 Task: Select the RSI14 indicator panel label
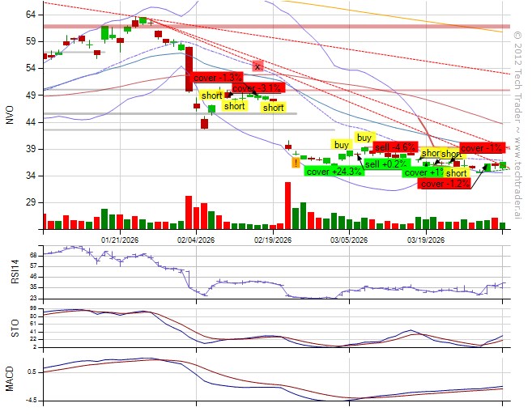[10, 271]
